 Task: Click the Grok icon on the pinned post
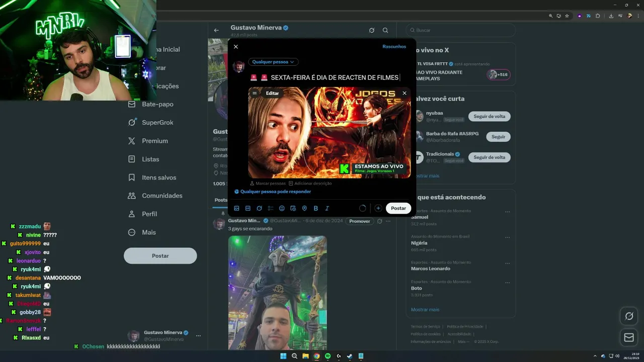coord(380,221)
